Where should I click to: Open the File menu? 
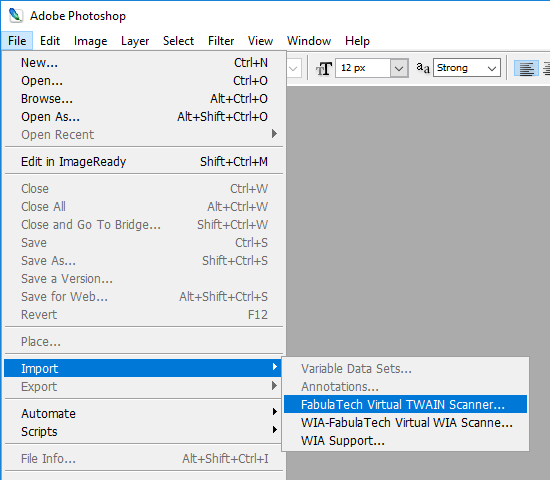[17, 41]
